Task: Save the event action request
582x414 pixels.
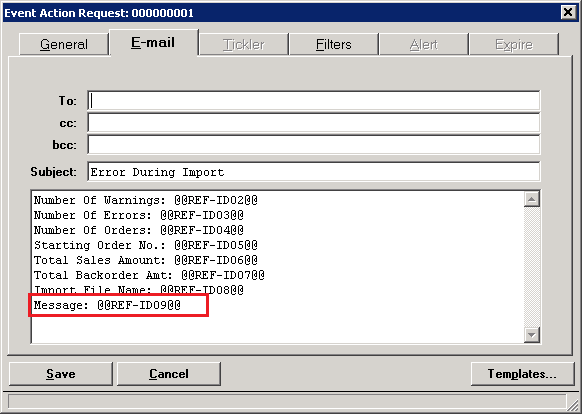Action: (61, 374)
